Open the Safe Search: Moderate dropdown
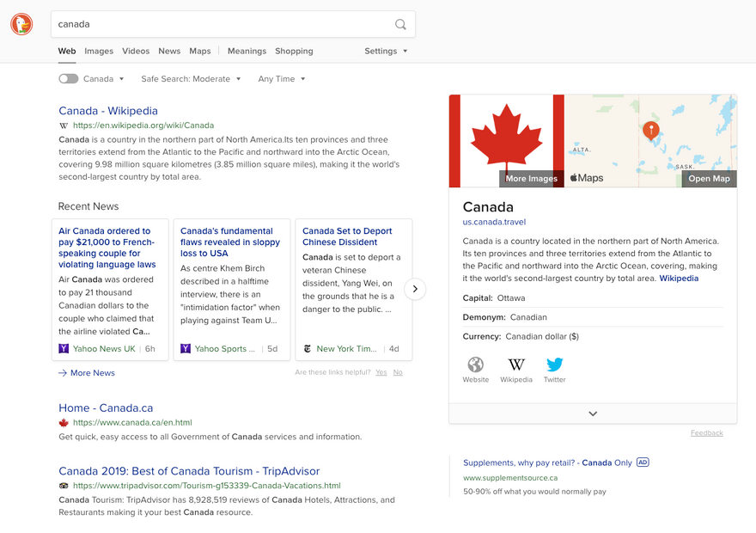Screen dimensions: 756x533 coord(191,78)
